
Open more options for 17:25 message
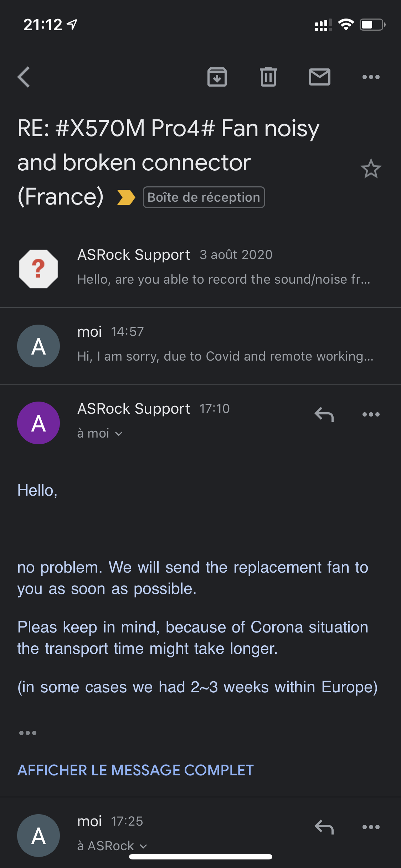tap(371, 827)
